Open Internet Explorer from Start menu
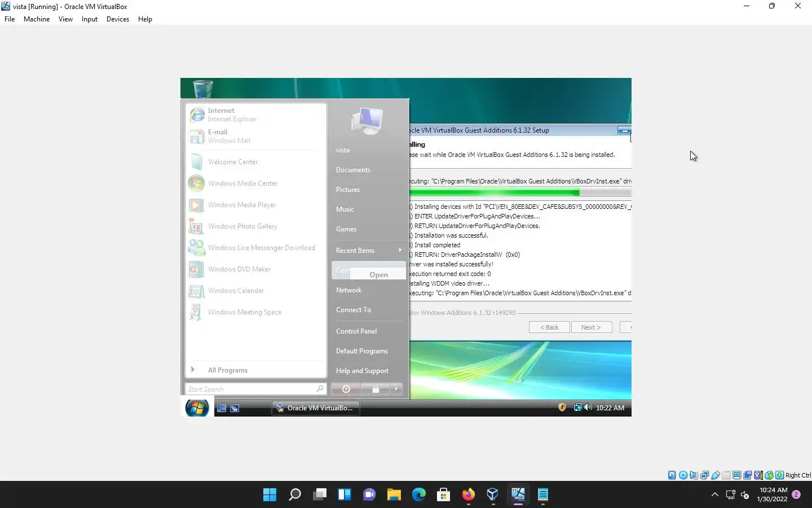 pos(255,115)
